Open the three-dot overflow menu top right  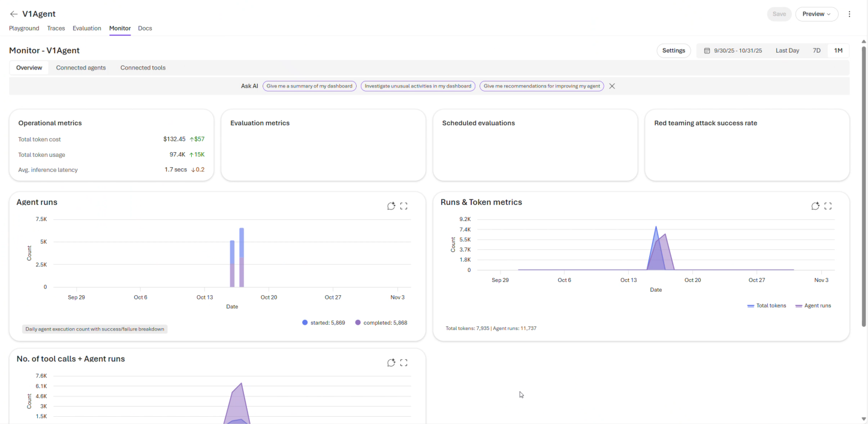(849, 14)
